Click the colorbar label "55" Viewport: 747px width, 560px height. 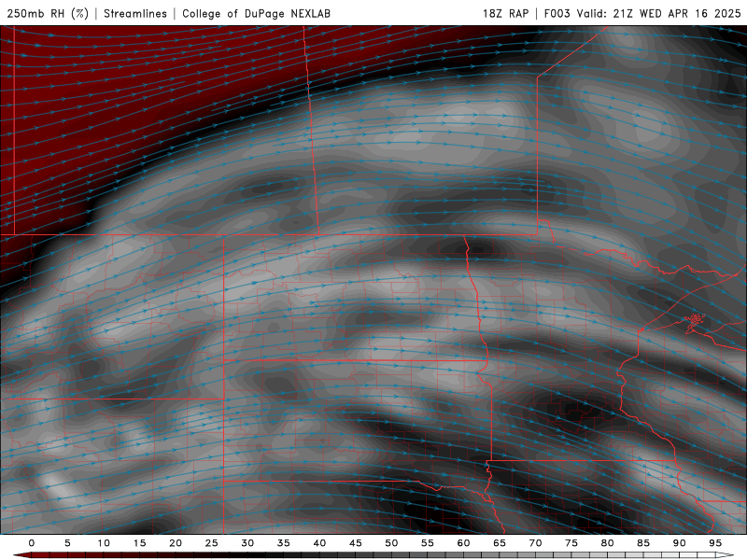coord(428,543)
